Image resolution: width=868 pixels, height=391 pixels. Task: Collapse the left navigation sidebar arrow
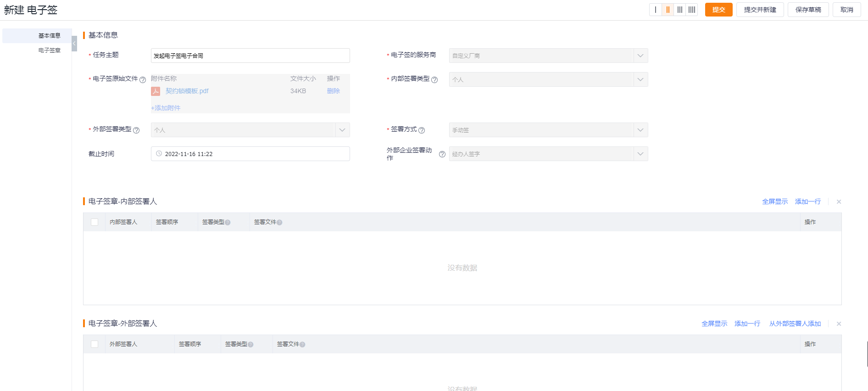(74, 44)
